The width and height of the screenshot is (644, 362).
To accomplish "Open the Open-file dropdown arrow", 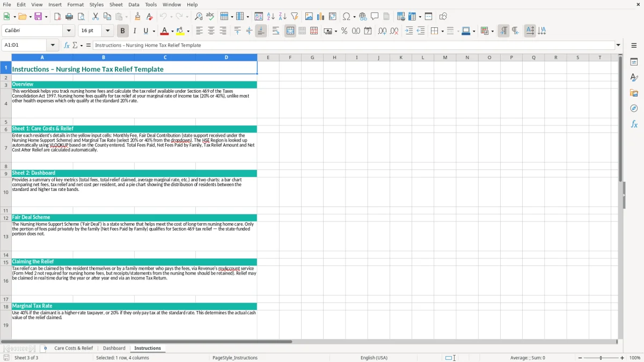I will [x=29, y=17].
